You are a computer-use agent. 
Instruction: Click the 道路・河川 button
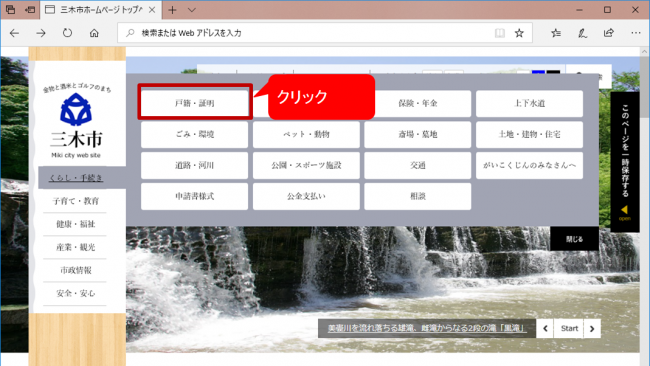pyautogui.click(x=194, y=165)
